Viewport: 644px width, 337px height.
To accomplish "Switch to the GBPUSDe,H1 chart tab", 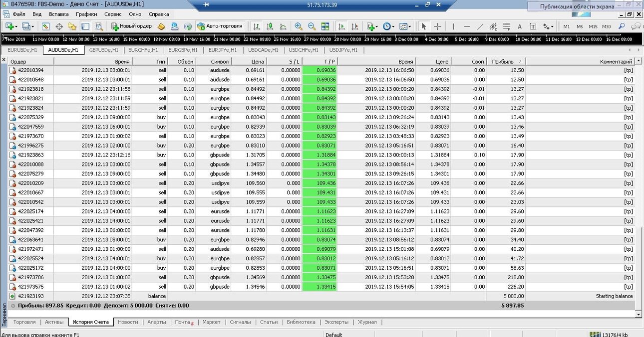I will pos(104,50).
